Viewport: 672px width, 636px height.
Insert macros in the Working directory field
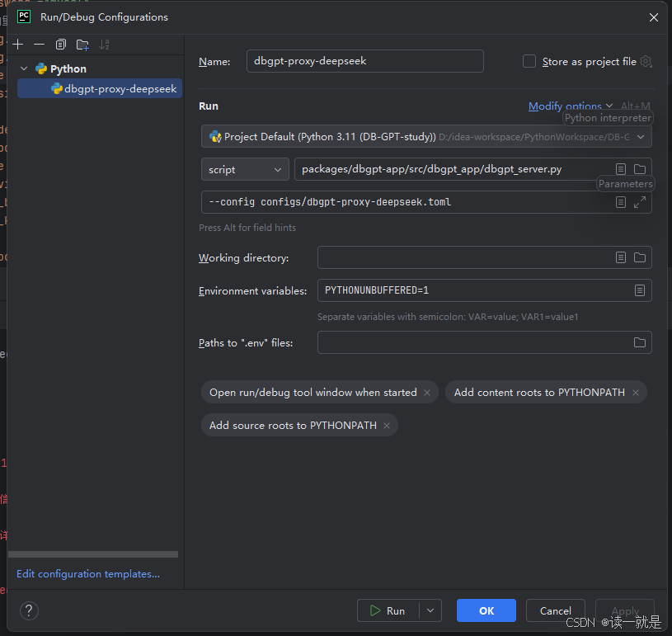(621, 257)
